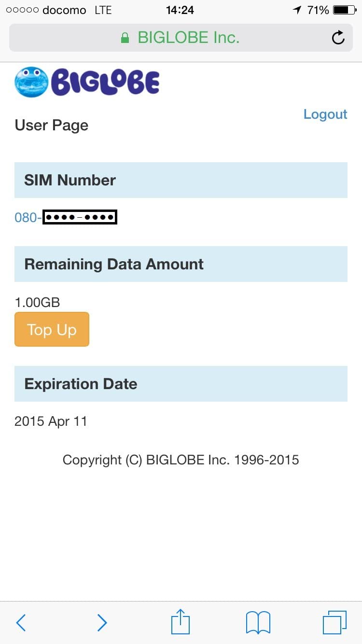Reload the page with refresh icon
The image size is (362, 644).
[338, 37]
